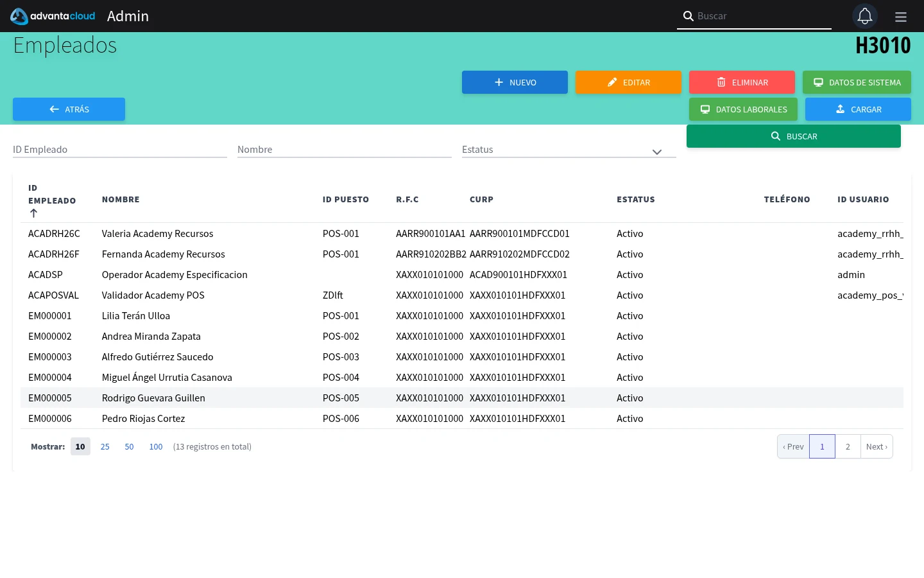Select the Miguel Ángel Urrutia Casanova row
The image size is (924, 578).
(x=462, y=377)
